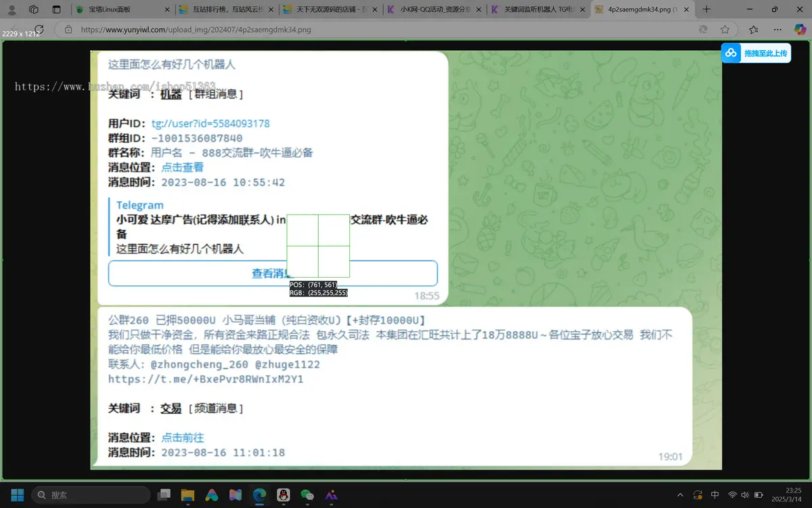Screen dimensions: 812x508
Task: Open the browser profile icon
Action: 12,9
